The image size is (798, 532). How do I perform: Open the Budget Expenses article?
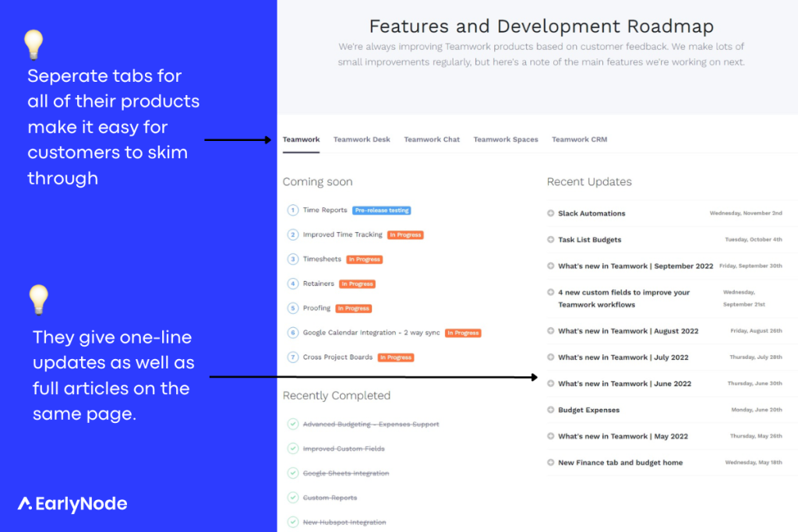(589, 410)
